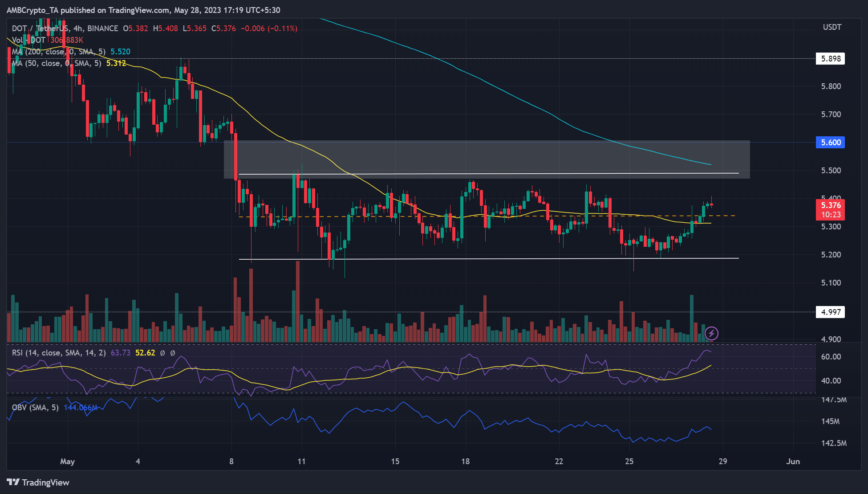Click the 25 date marker on axis
The height and width of the screenshot is (494, 868).
(629, 461)
